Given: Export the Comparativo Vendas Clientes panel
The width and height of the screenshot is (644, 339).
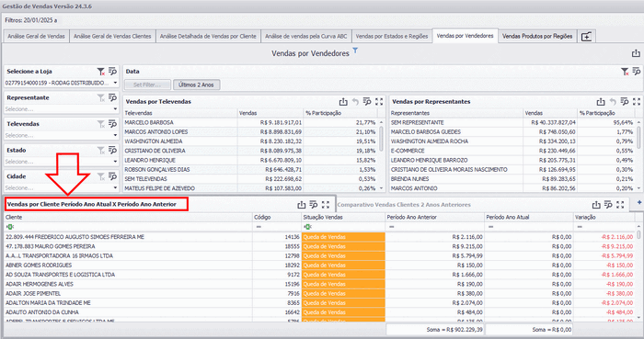Looking at the screenshot, I should [x=596, y=205].
